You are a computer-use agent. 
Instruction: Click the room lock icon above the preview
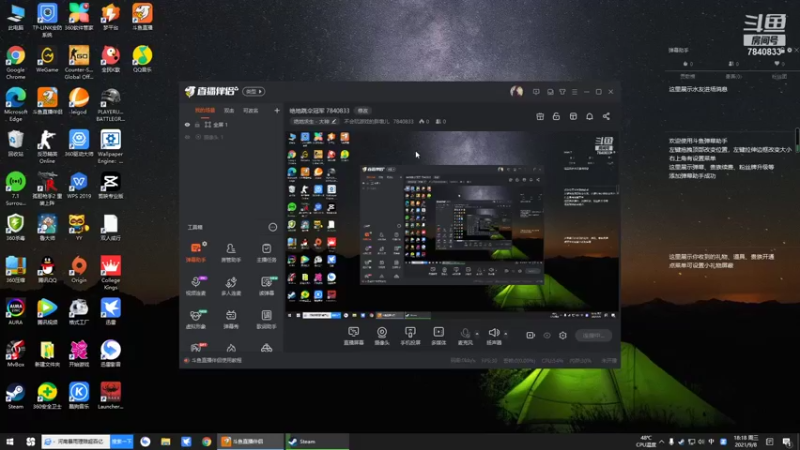tap(556, 116)
